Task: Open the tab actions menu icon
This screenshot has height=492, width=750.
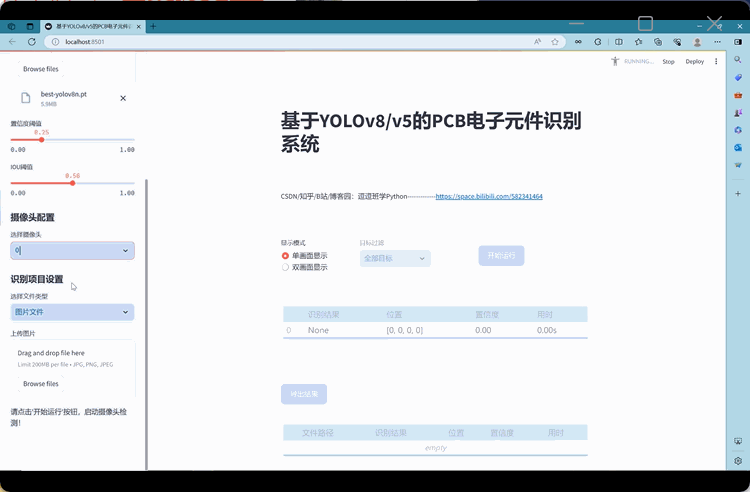Action: 30,26
